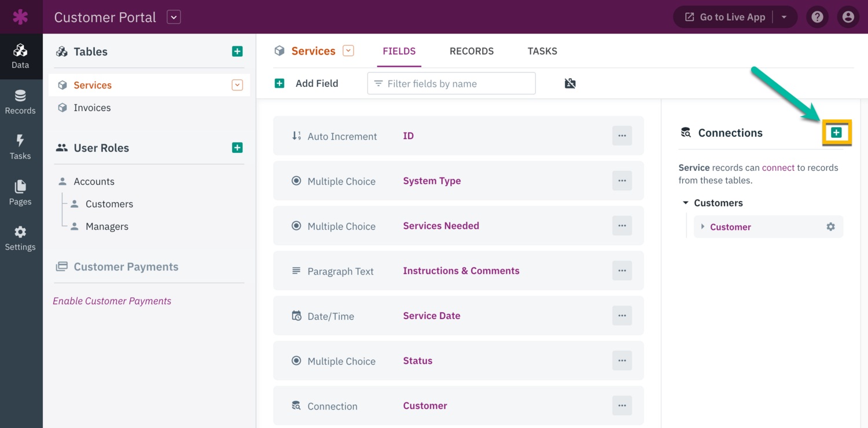Click the help question mark icon

tap(817, 17)
